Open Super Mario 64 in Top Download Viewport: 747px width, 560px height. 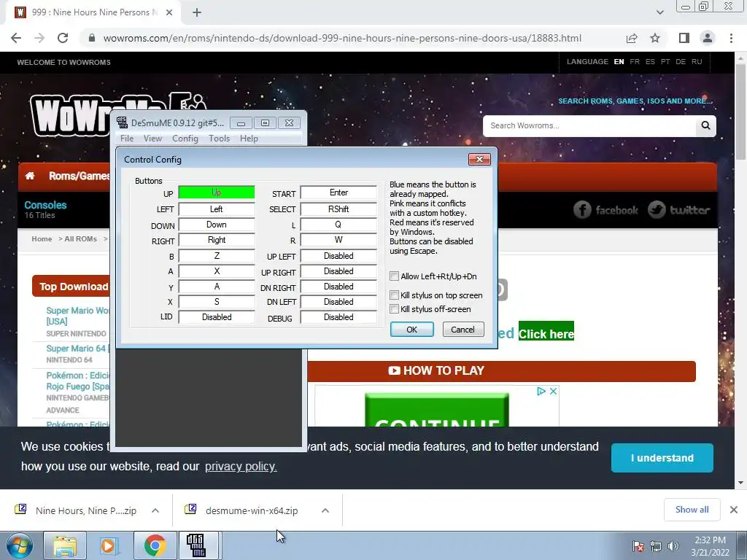77,349
